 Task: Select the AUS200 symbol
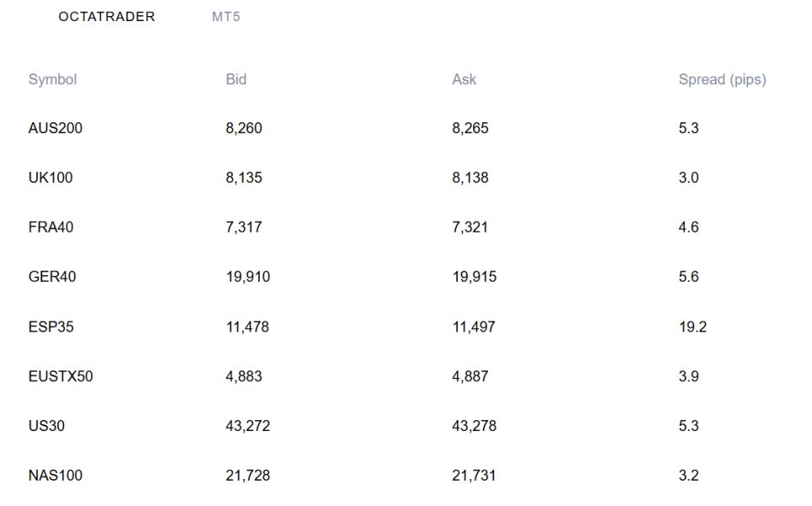pyautogui.click(x=56, y=128)
